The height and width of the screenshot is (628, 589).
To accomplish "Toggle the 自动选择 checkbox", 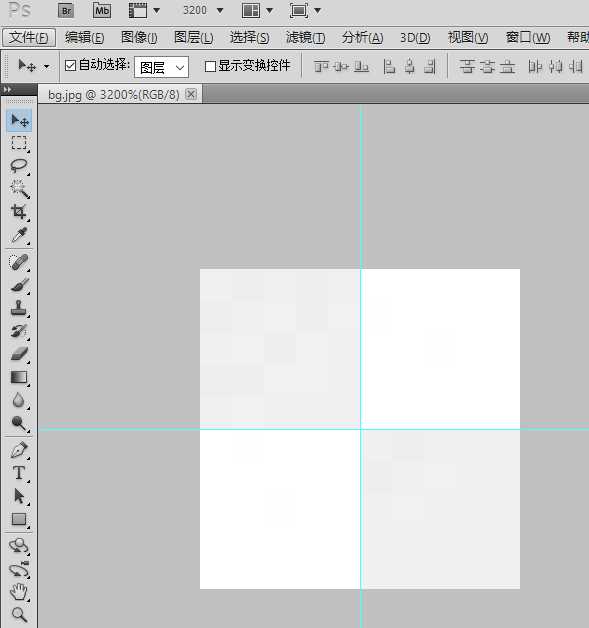I will (70, 65).
